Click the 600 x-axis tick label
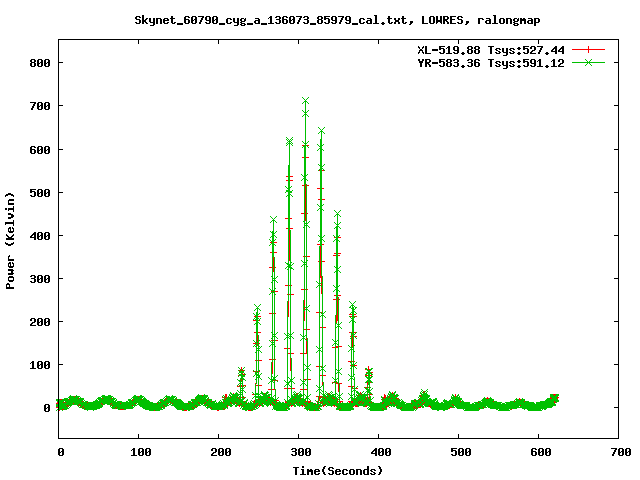This screenshot has height=480, width=640. pyautogui.click(x=541, y=452)
